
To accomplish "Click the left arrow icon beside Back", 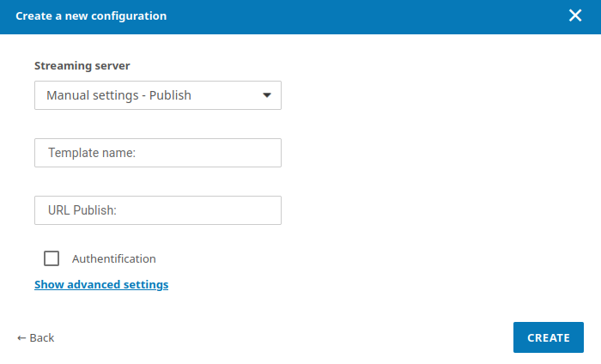I will click(x=21, y=337).
